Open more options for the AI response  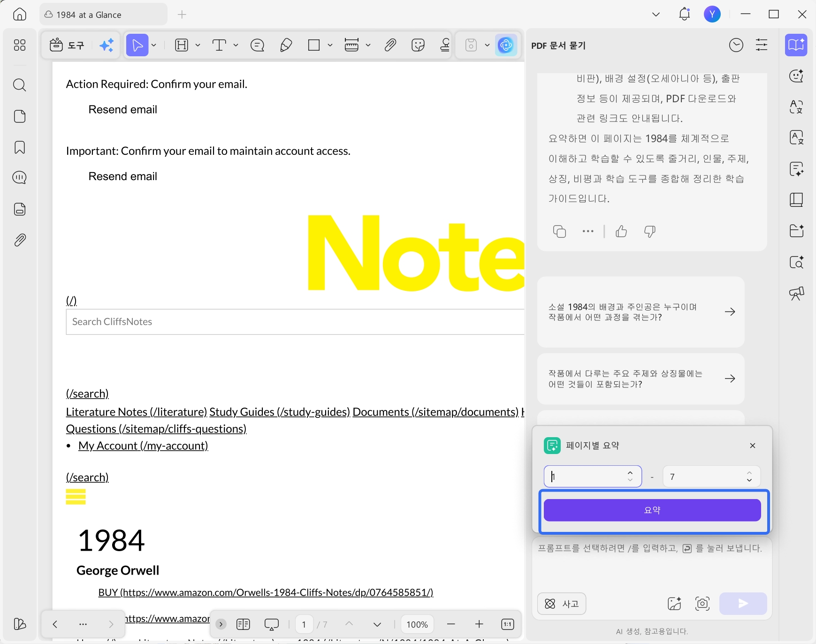coord(588,231)
